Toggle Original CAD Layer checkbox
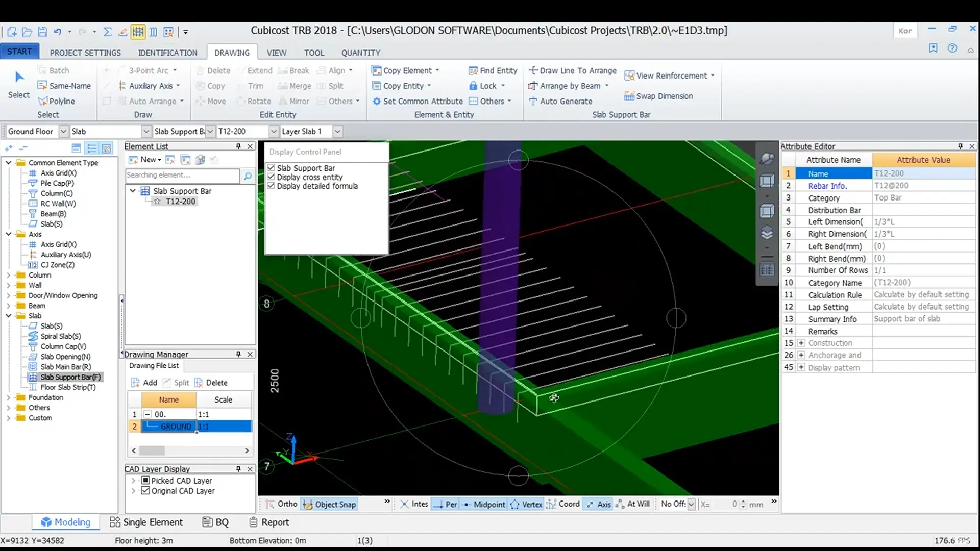This screenshot has height=551, width=980. pos(145,491)
